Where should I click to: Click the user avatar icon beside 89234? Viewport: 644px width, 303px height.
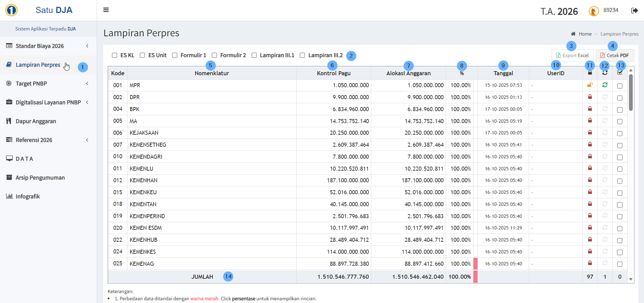pos(594,11)
